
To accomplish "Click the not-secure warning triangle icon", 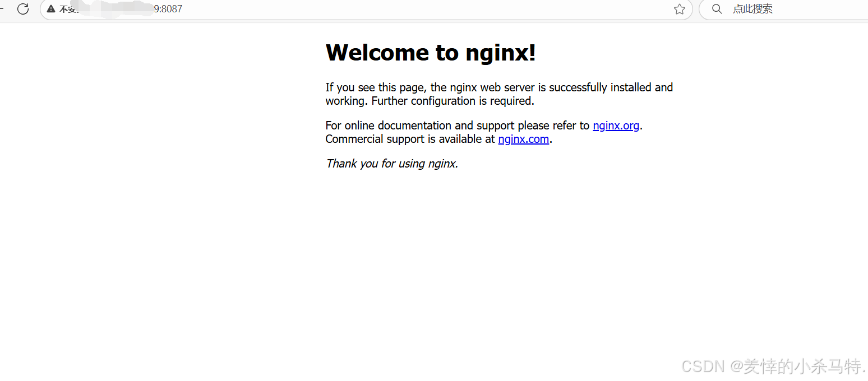I will tap(51, 9).
